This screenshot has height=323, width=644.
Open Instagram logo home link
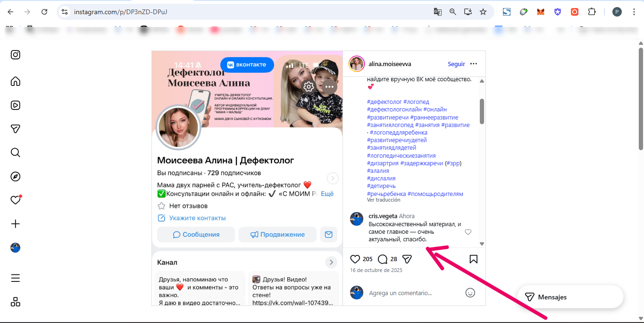[16, 55]
